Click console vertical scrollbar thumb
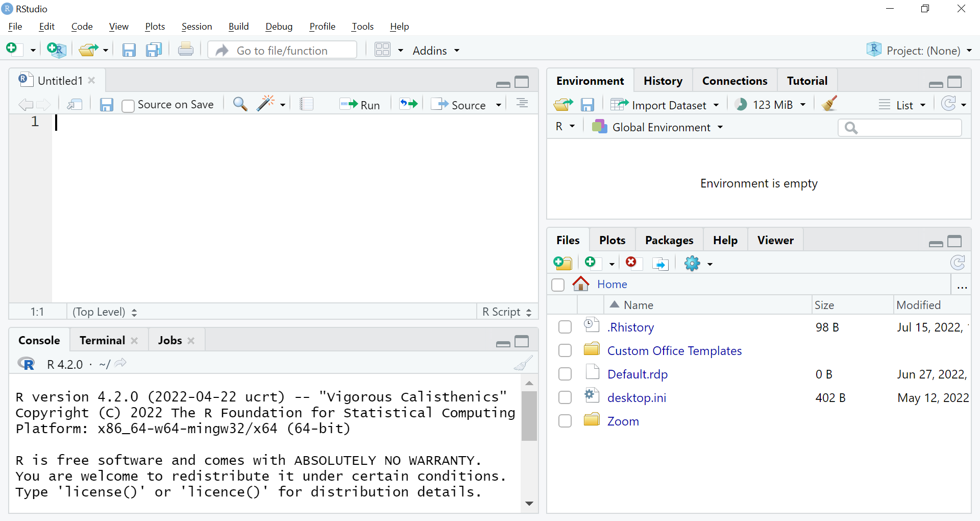 coord(529,416)
